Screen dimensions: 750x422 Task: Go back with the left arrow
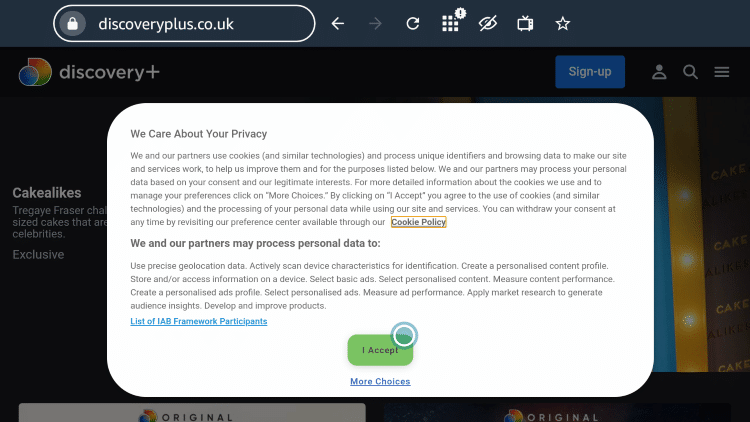(x=338, y=23)
